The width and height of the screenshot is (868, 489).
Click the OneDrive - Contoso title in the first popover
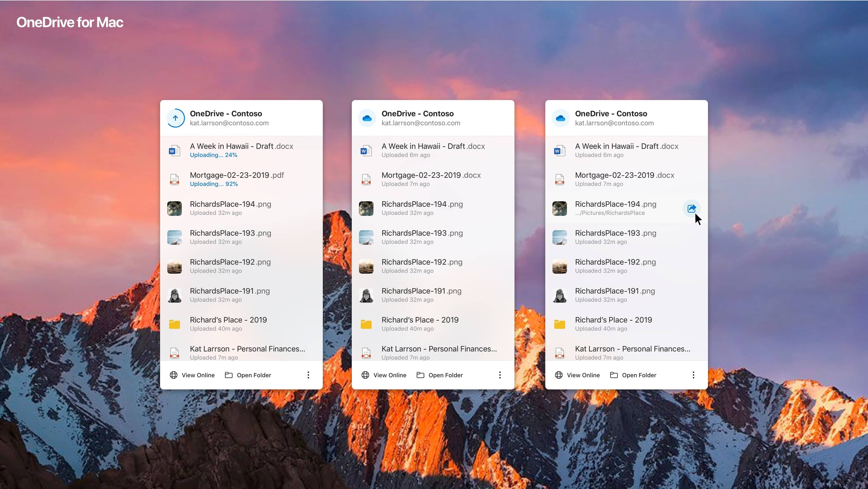pos(226,114)
